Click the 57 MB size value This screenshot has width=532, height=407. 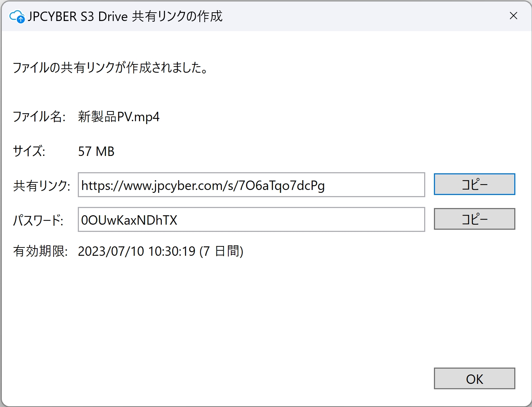coord(96,152)
